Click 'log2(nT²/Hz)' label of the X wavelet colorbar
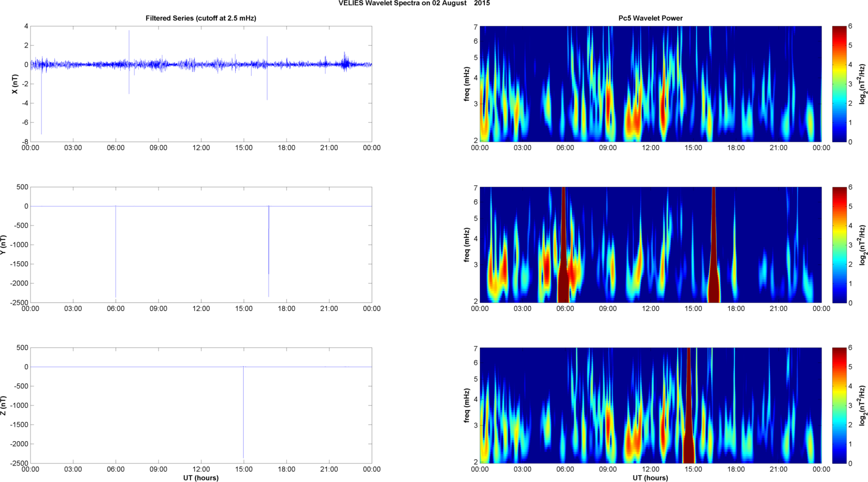The width and height of the screenshot is (868, 482). click(862, 84)
